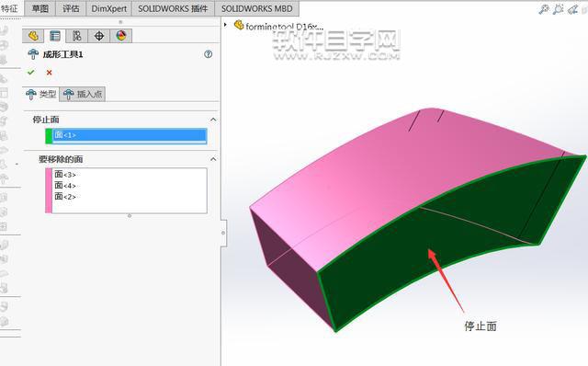The height and width of the screenshot is (366, 588).
Task: Open the FeatureManager design tree tab icon
Action: tap(33, 36)
